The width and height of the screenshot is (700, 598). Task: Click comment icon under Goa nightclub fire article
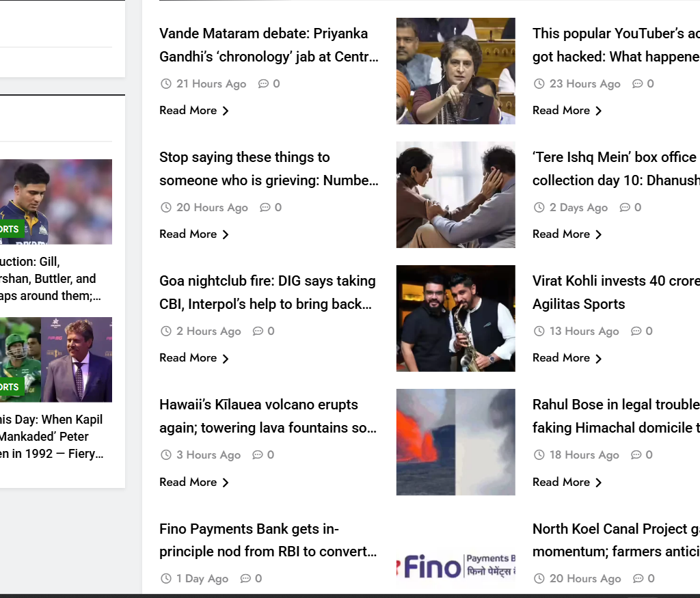tap(258, 331)
